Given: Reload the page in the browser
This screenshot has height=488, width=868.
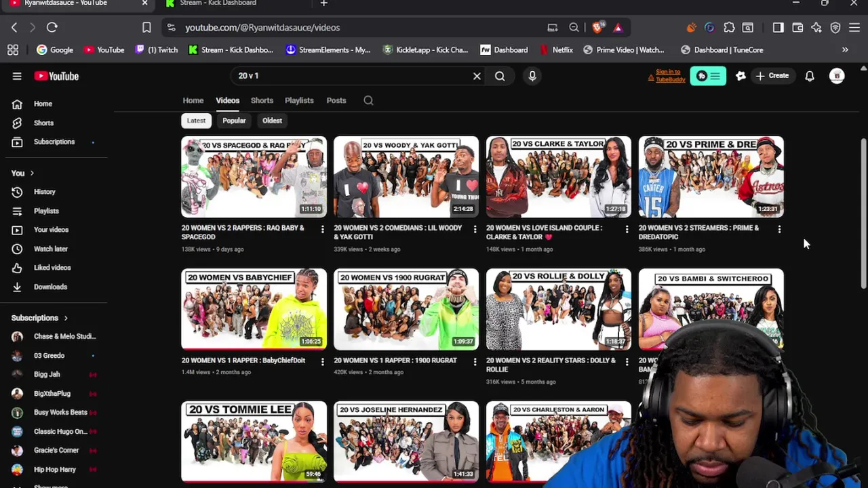Looking at the screenshot, I should tap(52, 27).
